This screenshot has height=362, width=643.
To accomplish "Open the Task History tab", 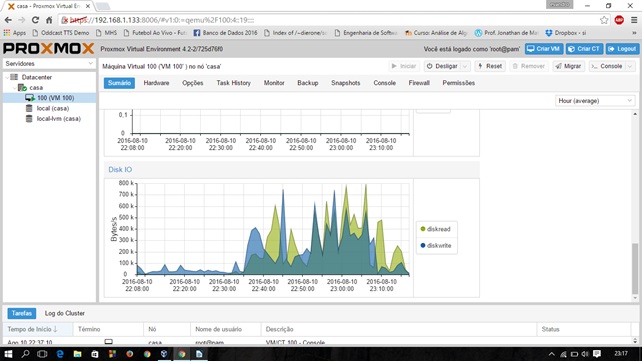I will pyautogui.click(x=233, y=83).
